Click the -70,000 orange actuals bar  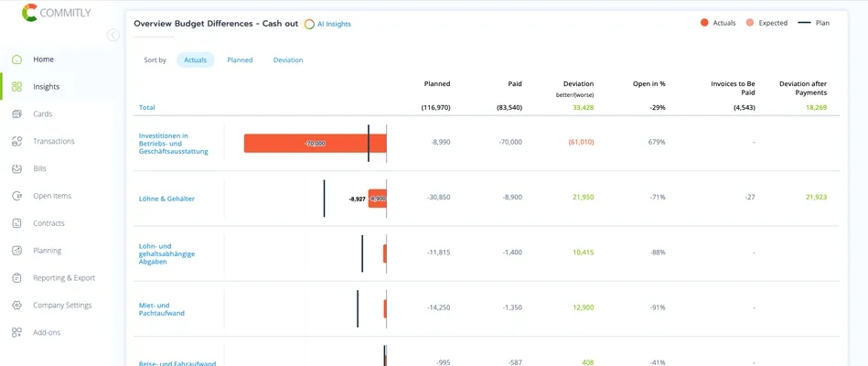tap(315, 143)
